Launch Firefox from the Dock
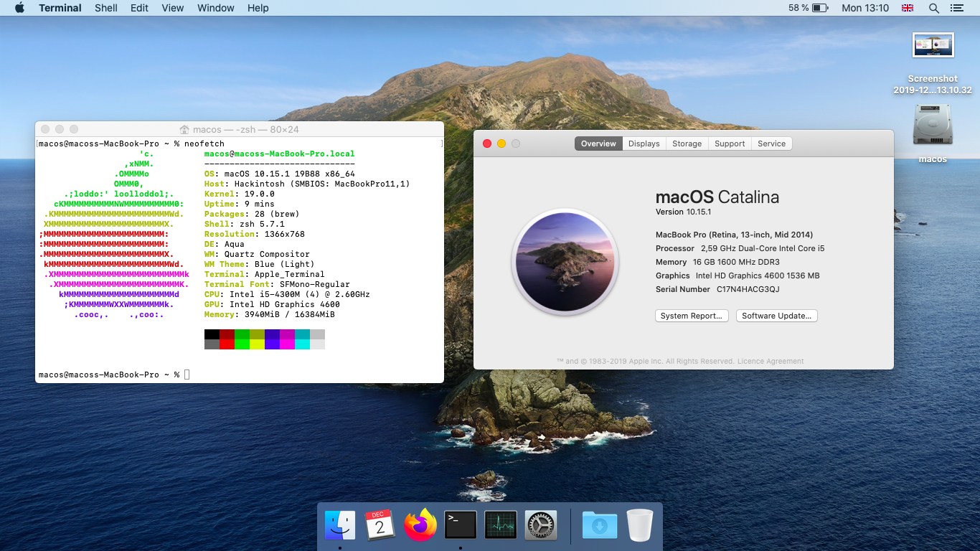This screenshot has width=980, height=551. pos(420,525)
